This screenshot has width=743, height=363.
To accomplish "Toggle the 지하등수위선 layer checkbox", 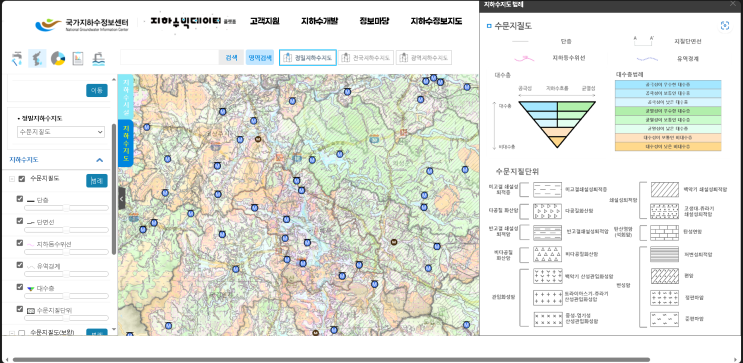I will point(19,243).
